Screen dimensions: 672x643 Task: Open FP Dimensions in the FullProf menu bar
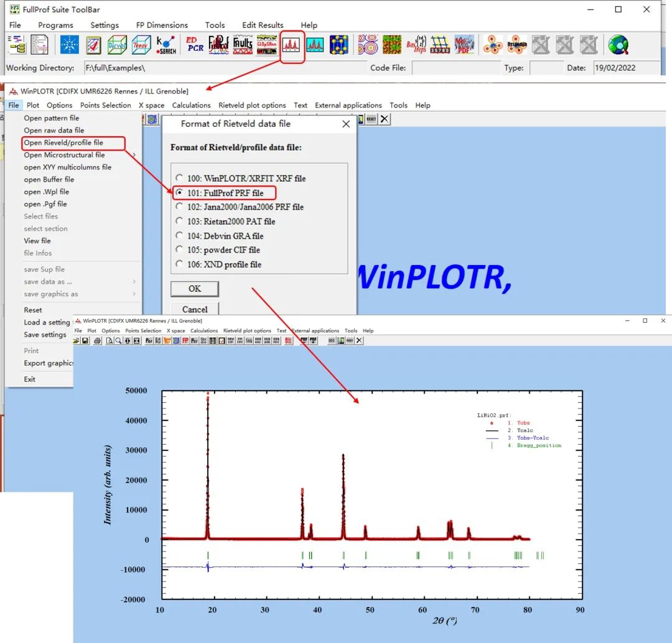[x=162, y=25]
